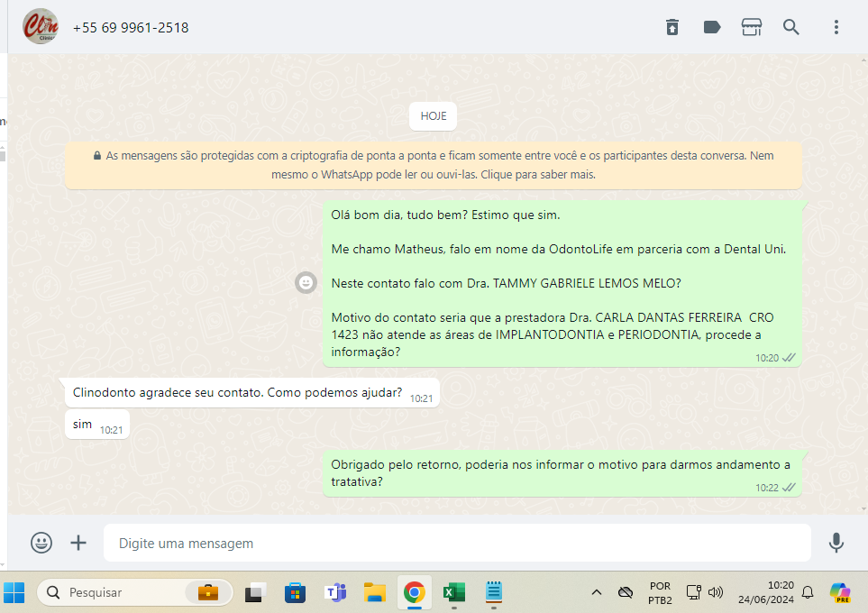The width and height of the screenshot is (868, 613).
Task: Open Microsoft Store from the taskbar
Action: [x=295, y=592]
